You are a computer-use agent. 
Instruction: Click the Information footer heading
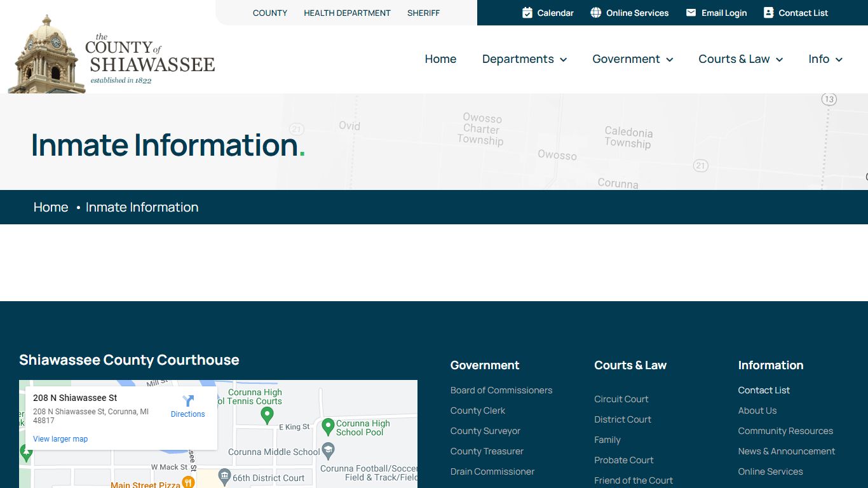coord(771,365)
